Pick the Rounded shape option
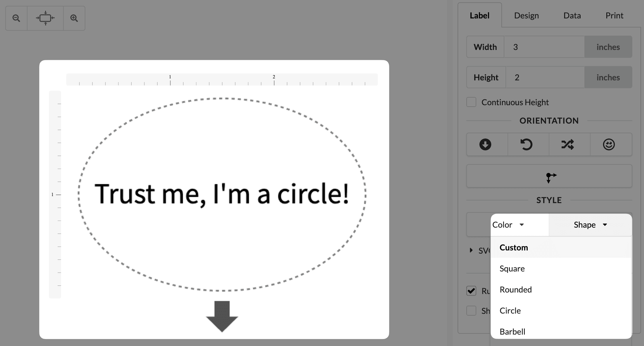Viewport: 644px width, 346px height. click(x=516, y=290)
